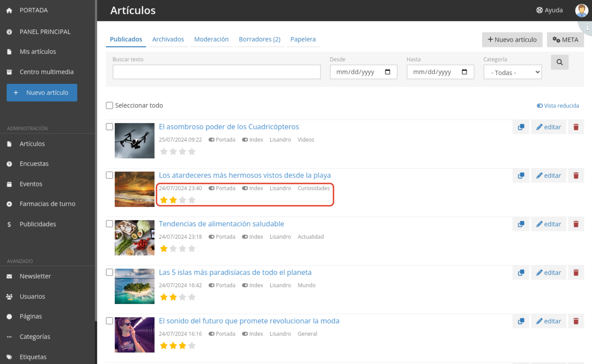Delete the alimentación saludable article
Screen dimensions: 592x364
(576, 224)
